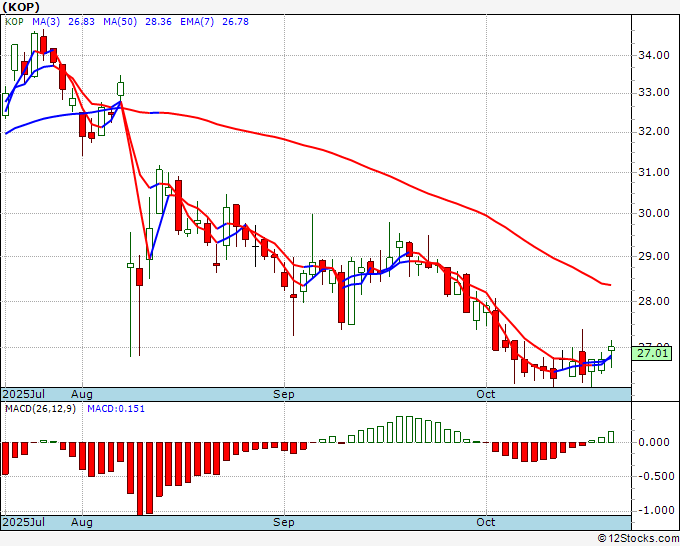Click the latest green MACD histogram bar
The image size is (680, 546).
click(x=611, y=437)
